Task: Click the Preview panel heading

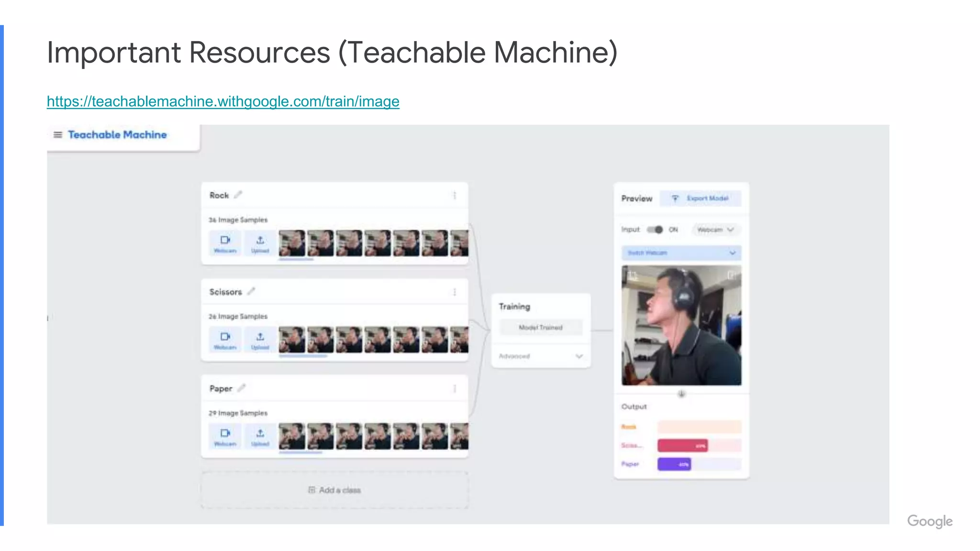Action: (636, 198)
